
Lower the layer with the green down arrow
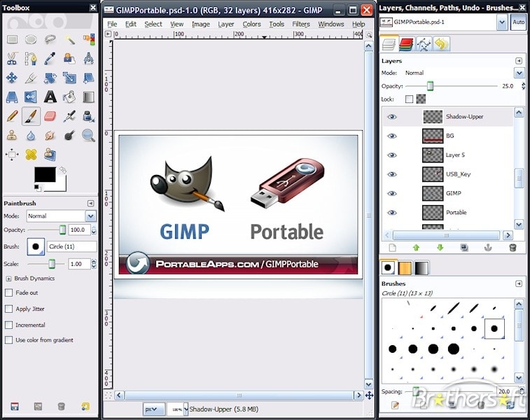coord(440,248)
